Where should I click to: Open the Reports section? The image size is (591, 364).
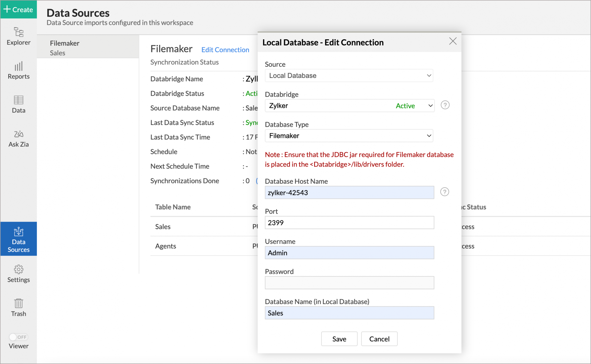(18, 70)
